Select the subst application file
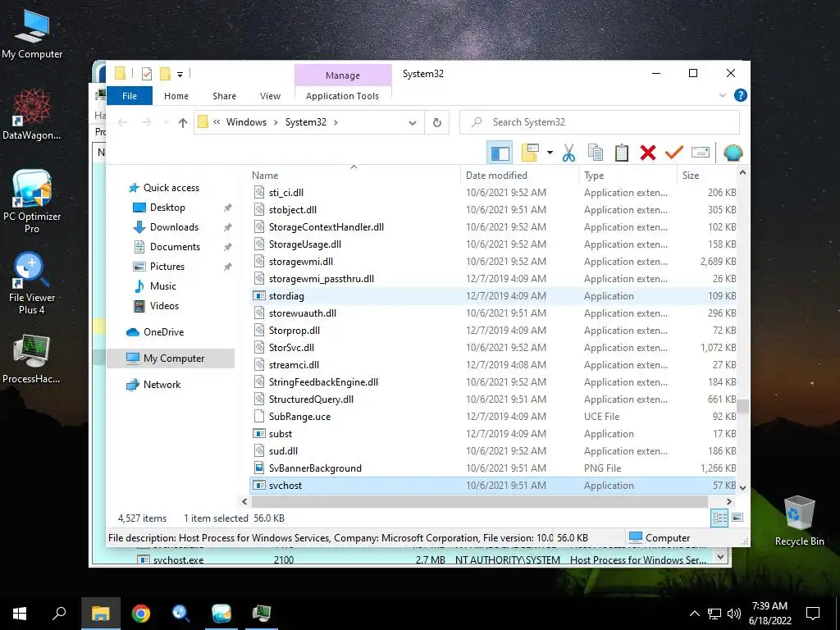This screenshot has width=840, height=630. tap(493, 434)
